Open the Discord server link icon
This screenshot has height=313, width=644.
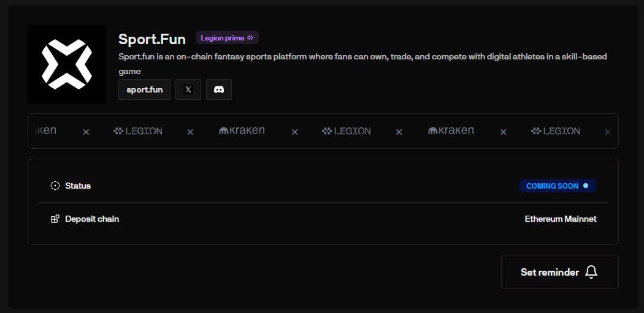point(219,89)
